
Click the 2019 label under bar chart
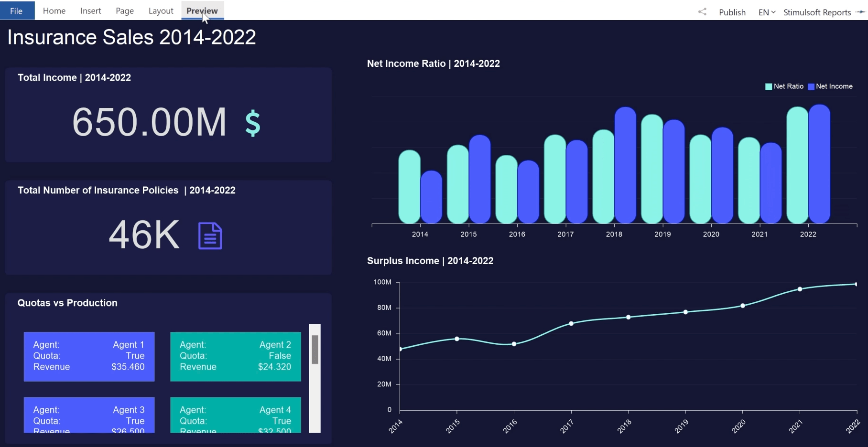(662, 234)
